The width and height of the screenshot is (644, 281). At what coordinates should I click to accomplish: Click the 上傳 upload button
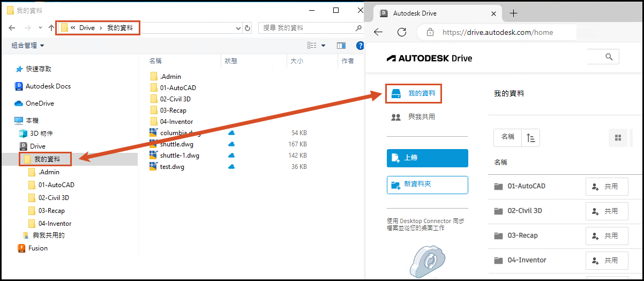pos(428,158)
